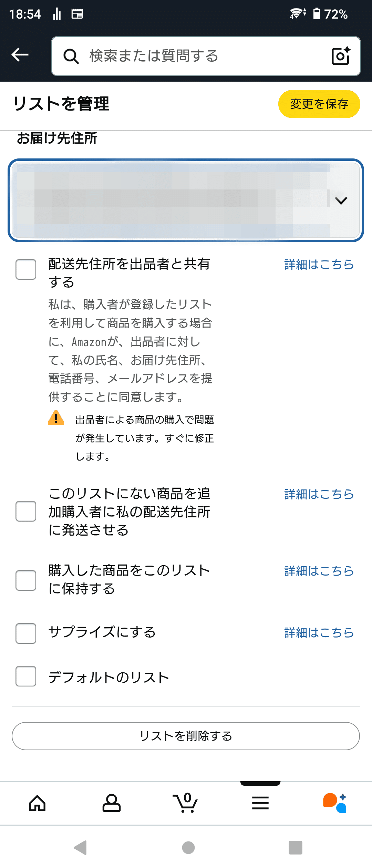Tap the 検索または質問する search field

click(189, 56)
